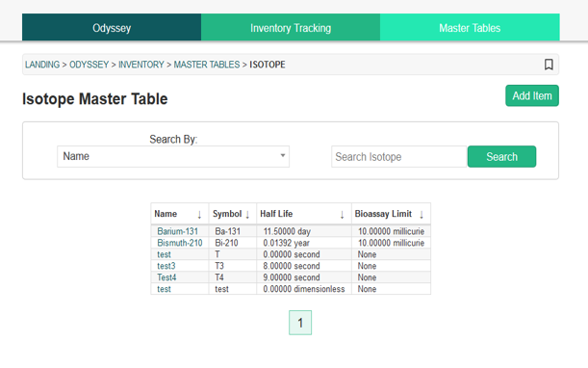Open the test entry with symbol T
Viewport: 588px width, 368px height.
[164, 254]
